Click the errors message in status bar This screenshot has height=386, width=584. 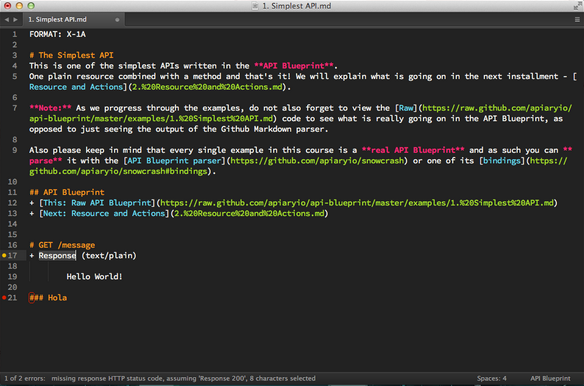coord(160,379)
